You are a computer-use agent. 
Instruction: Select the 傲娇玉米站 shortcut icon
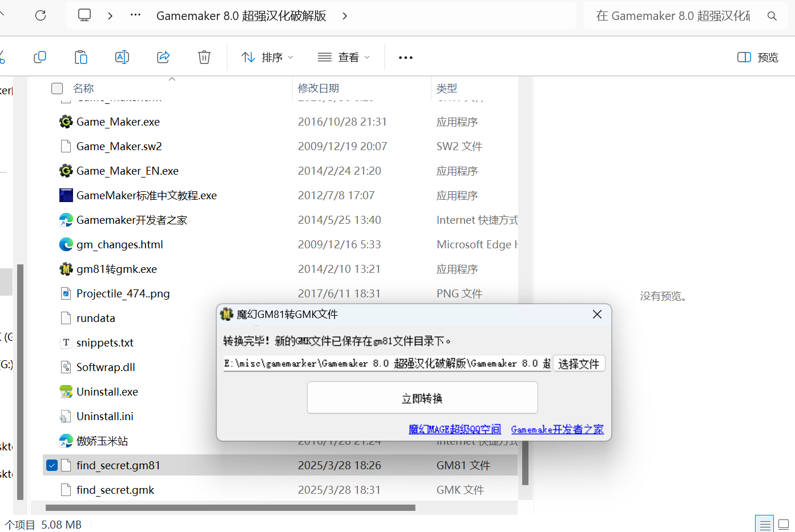click(66, 441)
